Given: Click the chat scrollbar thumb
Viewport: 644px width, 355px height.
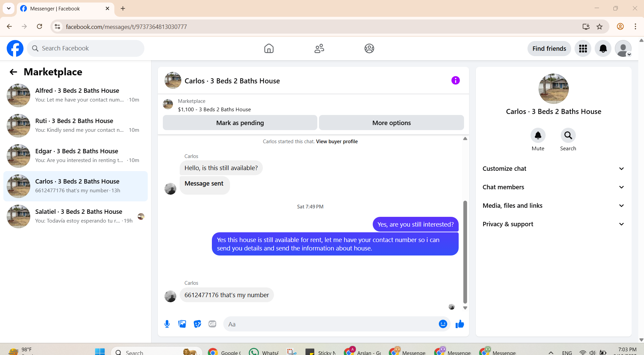Looking at the screenshot, I should (x=465, y=252).
